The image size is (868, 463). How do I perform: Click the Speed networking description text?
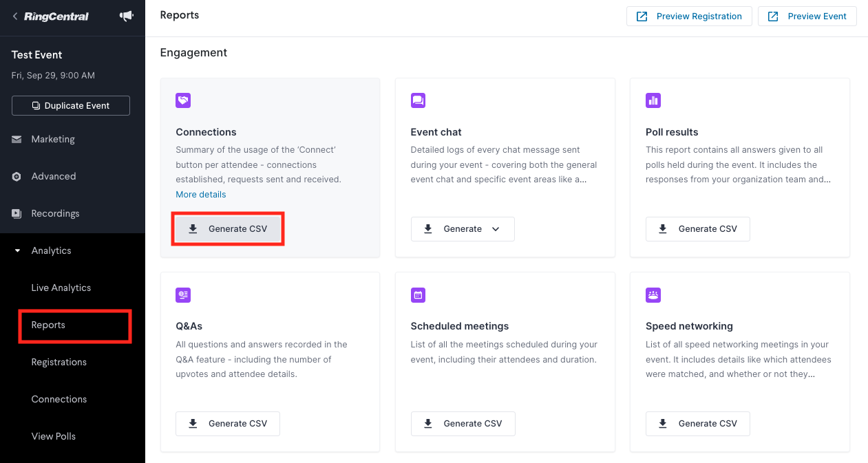tap(739, 360)
